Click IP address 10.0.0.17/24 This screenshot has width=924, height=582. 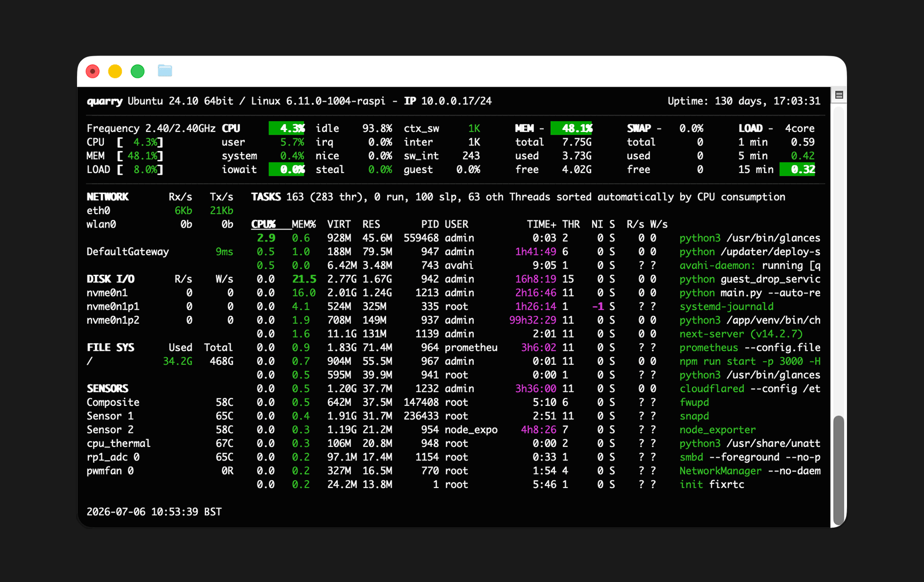coord(456,101)
